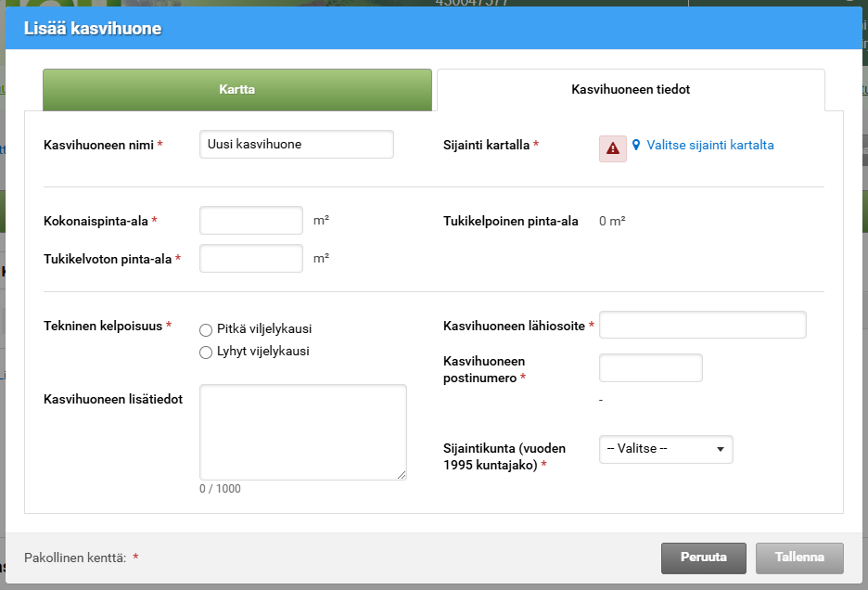
Task: Click the Kasvihuoneen lisätiedot text area
Action: 302,431
